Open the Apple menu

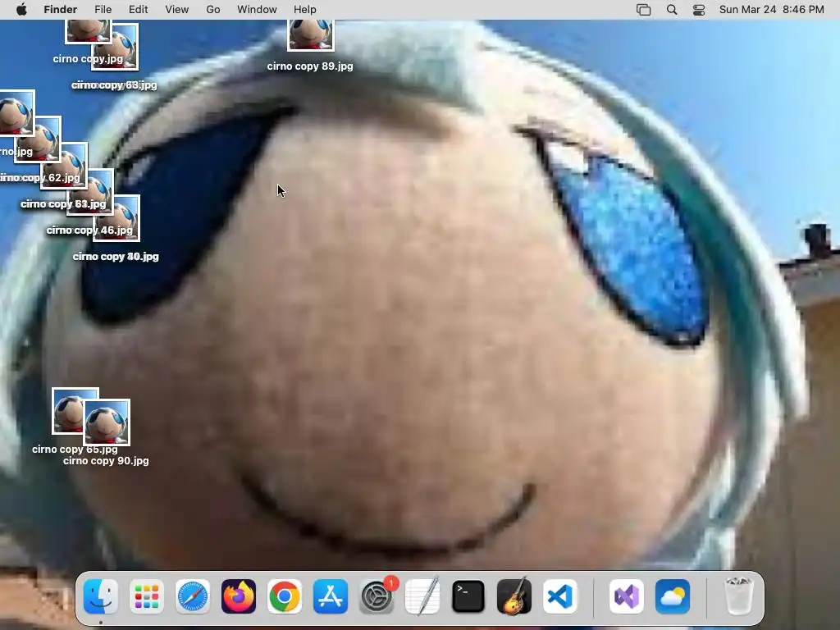tap(21, 10)
